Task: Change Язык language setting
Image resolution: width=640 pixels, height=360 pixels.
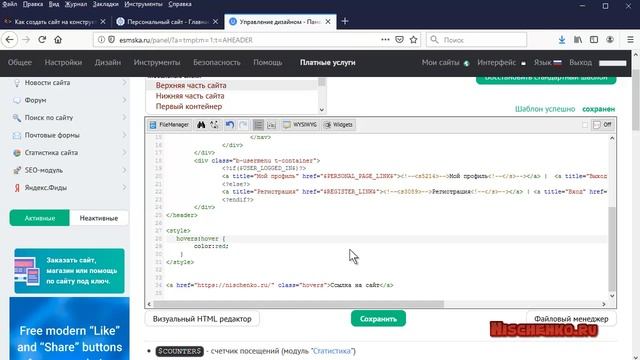Action: point(547,62)
